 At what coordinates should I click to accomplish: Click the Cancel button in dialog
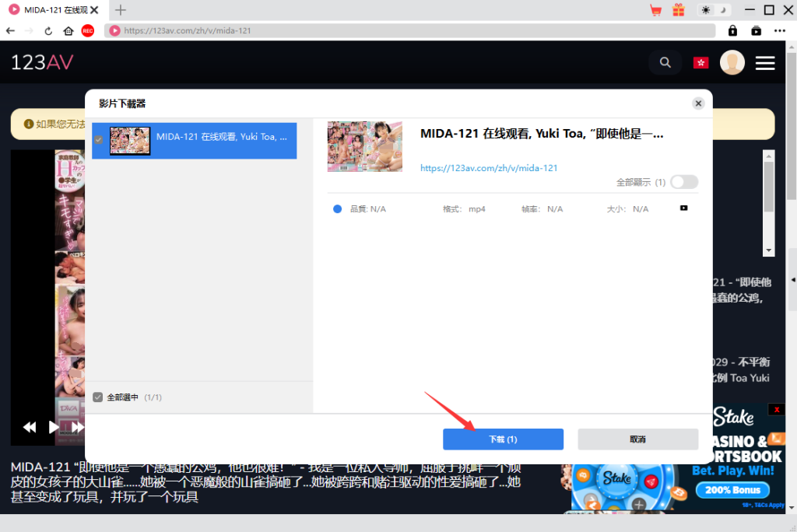(x=637, y=439)
